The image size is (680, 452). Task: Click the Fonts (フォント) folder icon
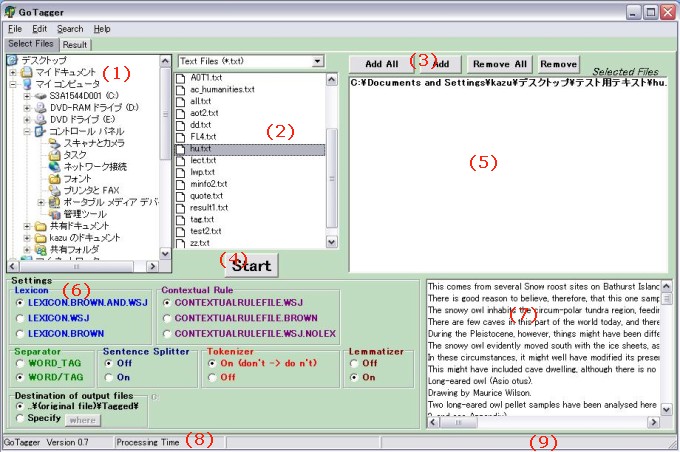[x=55, y=178]
